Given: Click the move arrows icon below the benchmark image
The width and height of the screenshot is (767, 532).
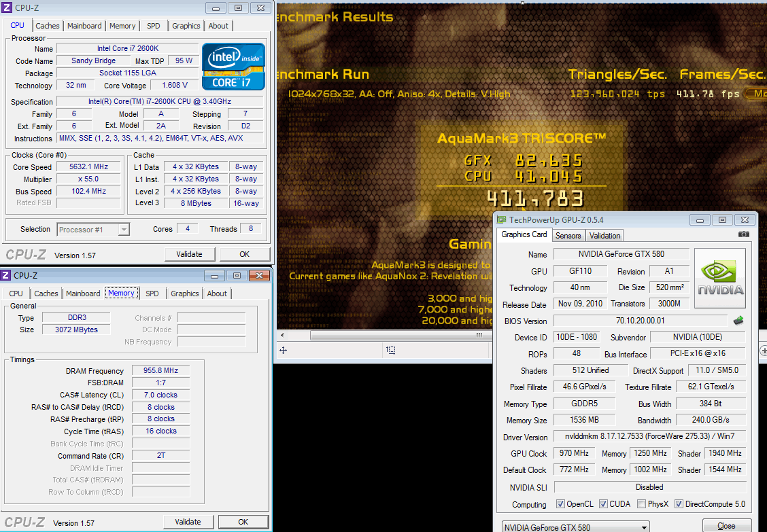Looking at the screenshot, I should pos(283,350).
